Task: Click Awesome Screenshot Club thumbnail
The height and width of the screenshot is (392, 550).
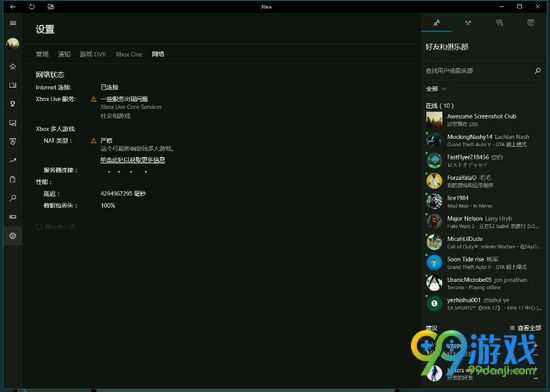Action: 434,120
